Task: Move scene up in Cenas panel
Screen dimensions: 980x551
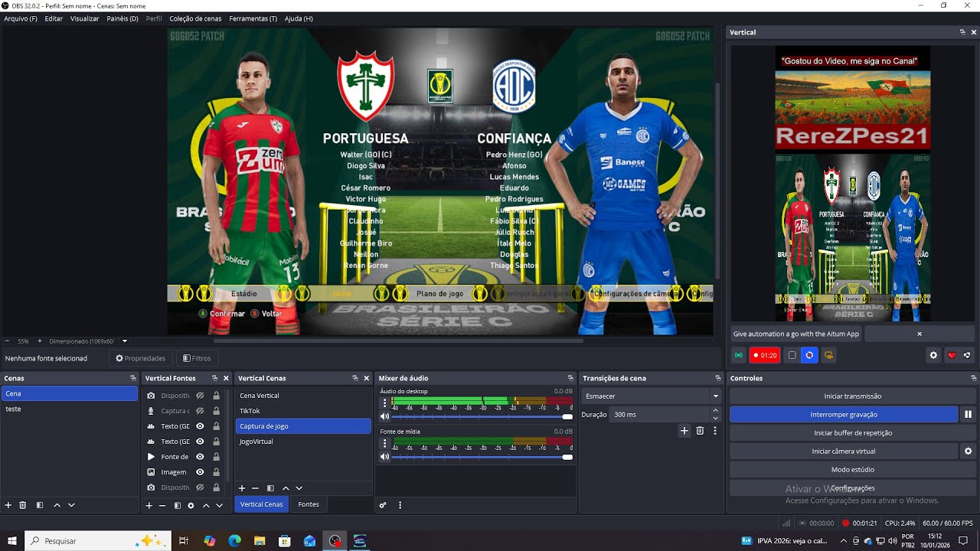Action: pyautogui.click(x=57, y=505)
